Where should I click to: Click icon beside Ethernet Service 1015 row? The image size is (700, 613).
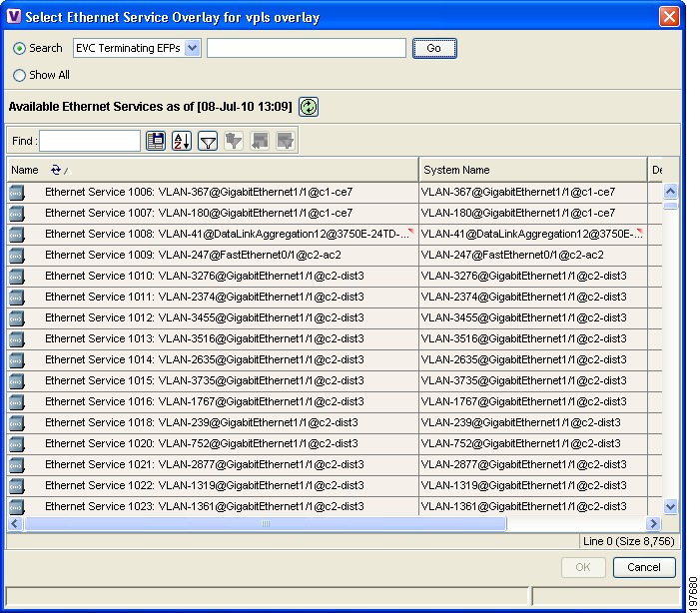tap(17, 381)
